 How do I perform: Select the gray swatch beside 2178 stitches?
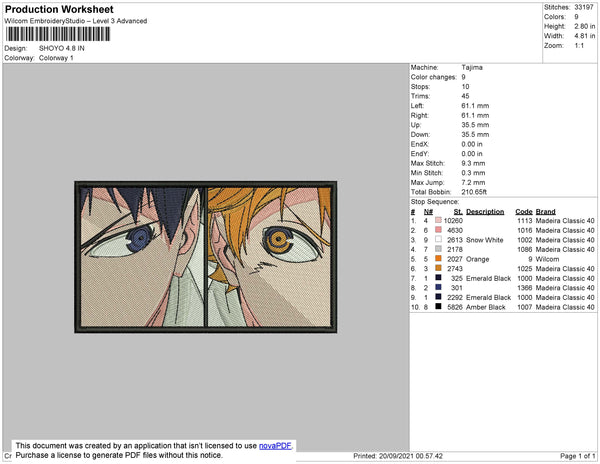(438, 249)
